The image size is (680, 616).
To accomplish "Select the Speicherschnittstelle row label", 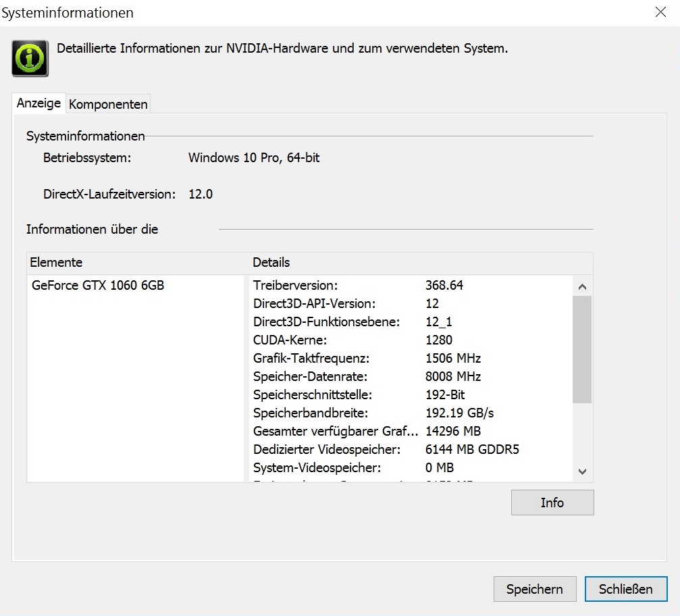I will tap(313, 394).
